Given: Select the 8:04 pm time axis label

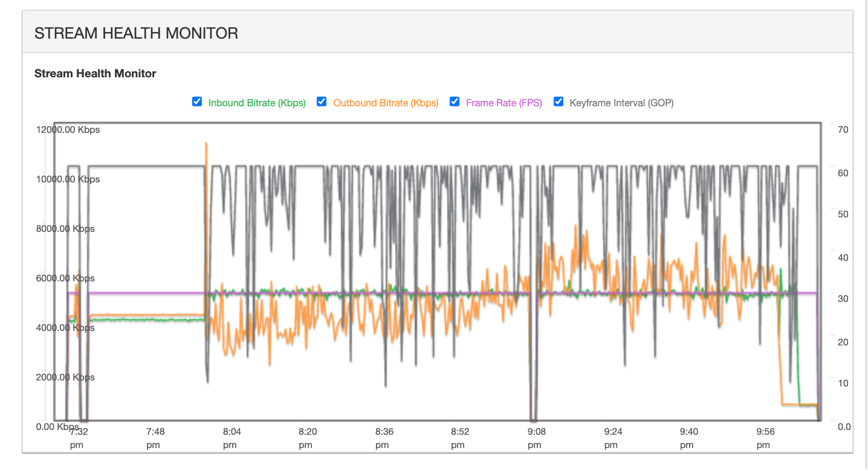Looking at the screenshot, I should click(x=232, y=438).
